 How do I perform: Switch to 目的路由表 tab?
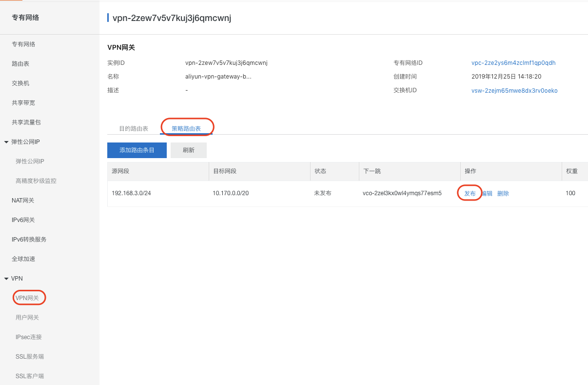coord(134,129)
